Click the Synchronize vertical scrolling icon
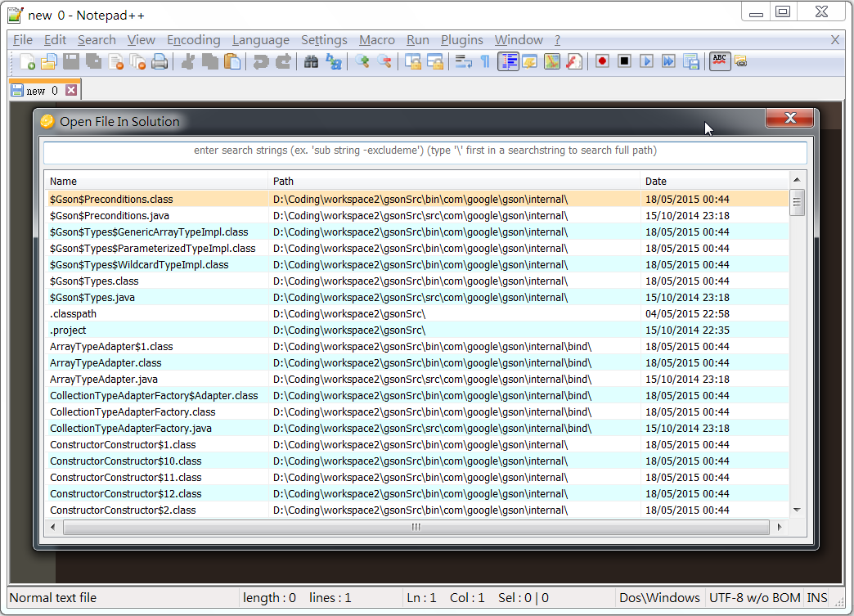This screenshot has width=854, height=616. (x=413, y=61)
